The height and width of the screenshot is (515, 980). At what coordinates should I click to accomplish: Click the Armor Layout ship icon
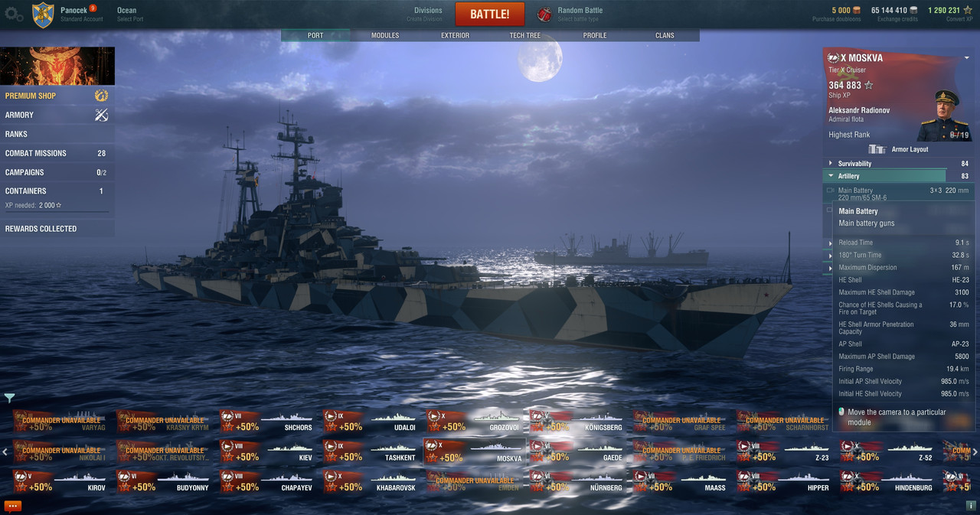[x=877, y=149]
